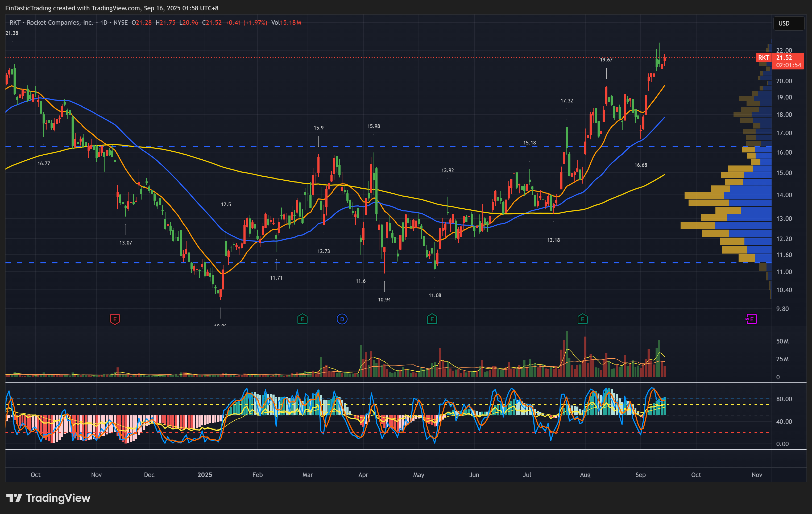812x514 pixels.
Task: Click the 1D interval label in header
Action: [x=103, y=23]
